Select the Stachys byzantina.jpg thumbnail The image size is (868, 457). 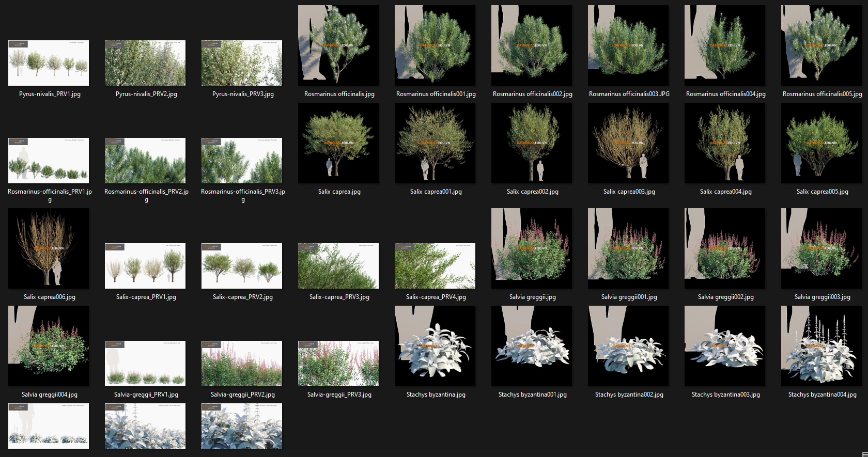coord(435,346)
